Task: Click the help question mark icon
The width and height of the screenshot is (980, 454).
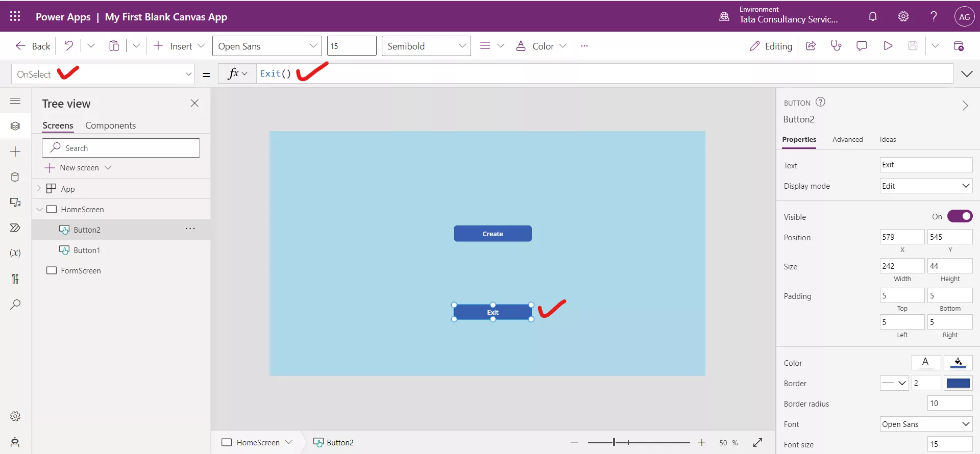Action: coord(934,16)
